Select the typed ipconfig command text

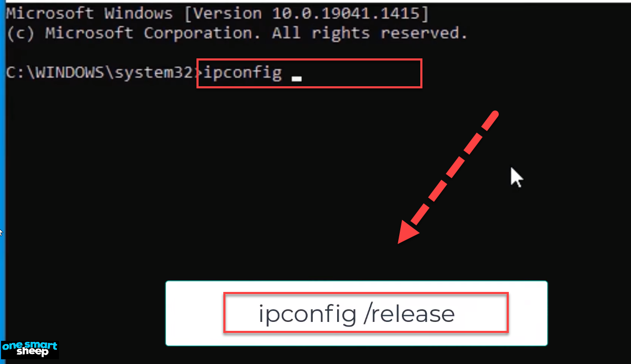point(242,73)
